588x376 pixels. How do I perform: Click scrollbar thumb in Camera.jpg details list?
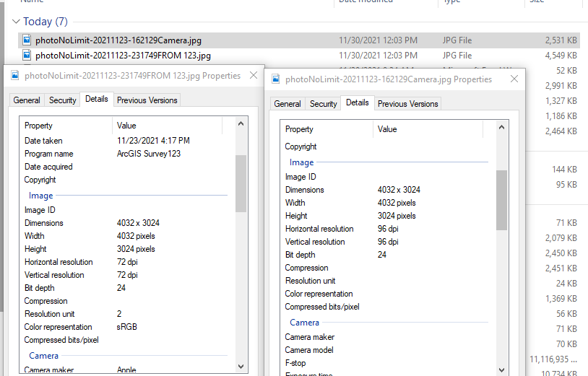point(502,200)
